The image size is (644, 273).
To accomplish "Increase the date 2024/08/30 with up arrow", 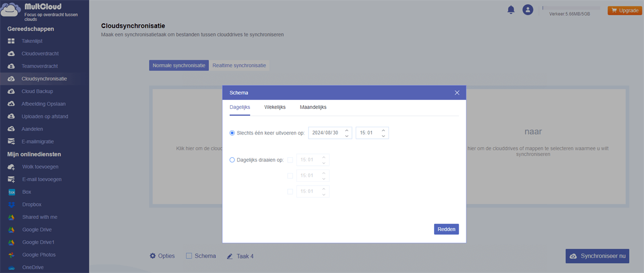I will click(x=347, y=130).
